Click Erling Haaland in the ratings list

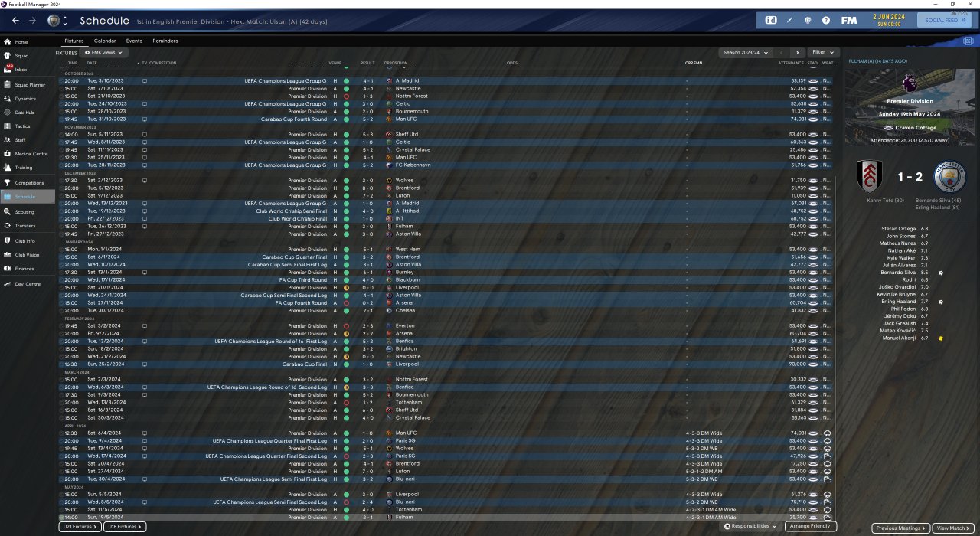898,302
